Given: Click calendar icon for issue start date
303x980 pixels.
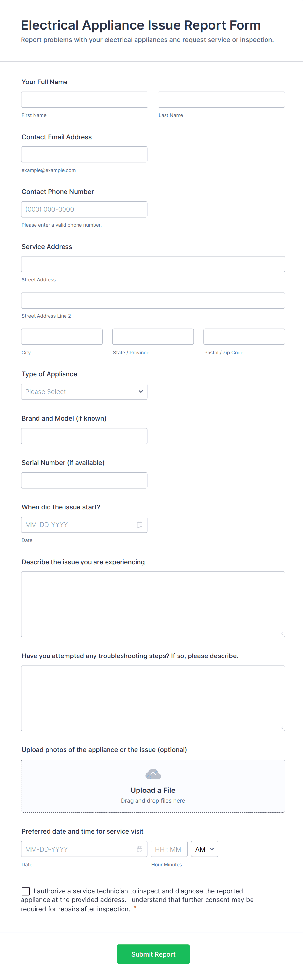Looking at the screenshot, I should [x=139, y=525].
